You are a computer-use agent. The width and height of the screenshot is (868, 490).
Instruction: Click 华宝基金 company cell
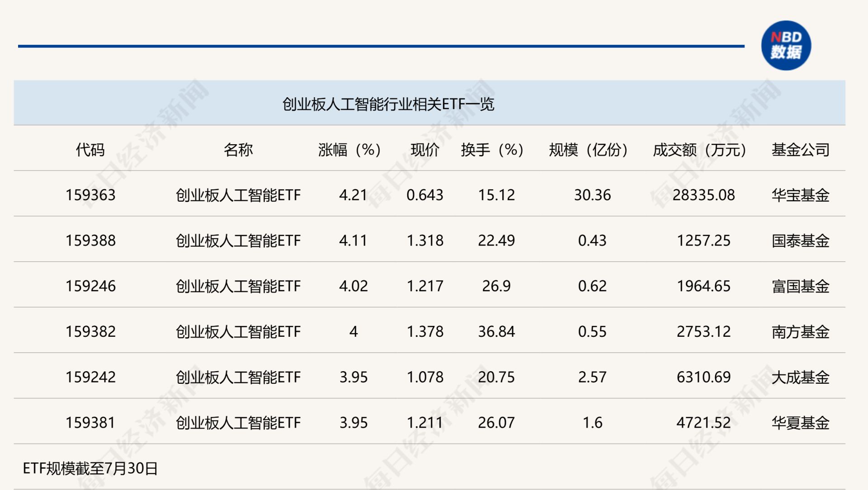coord(800,195)
